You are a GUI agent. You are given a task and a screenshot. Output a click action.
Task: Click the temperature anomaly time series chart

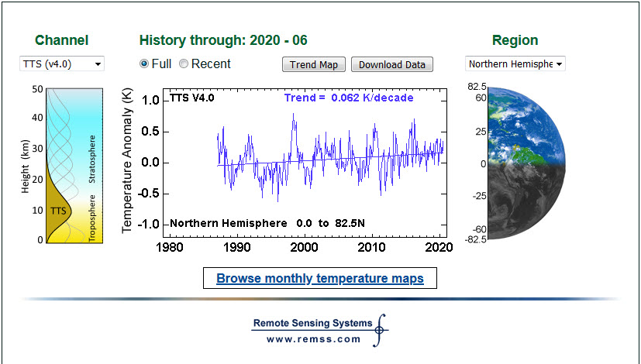click(x=305, y=163)
